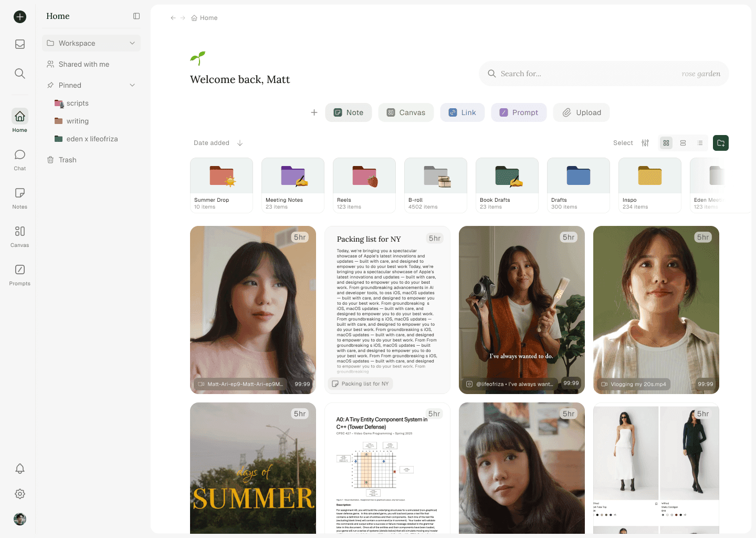The height and width of the screenshot is (538, 756).
Task: Open the inbox tray icon
Action: point(20,44)
